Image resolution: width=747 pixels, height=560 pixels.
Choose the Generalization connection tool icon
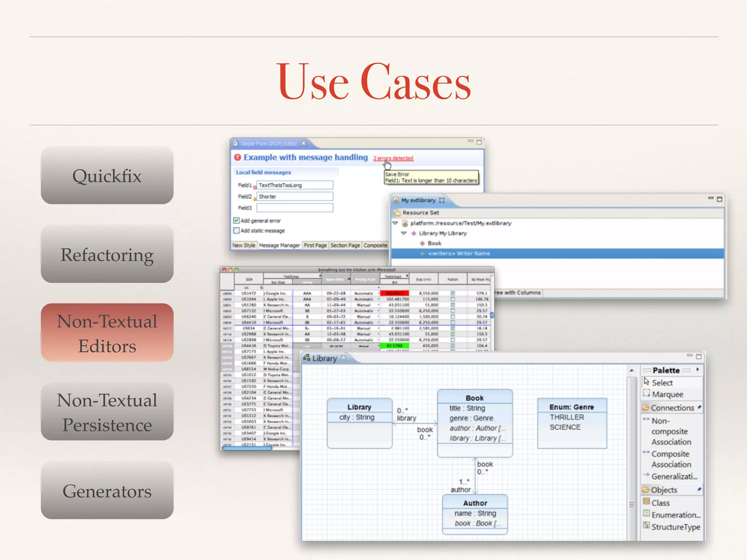pyautogui.click(x=646, y=475)
